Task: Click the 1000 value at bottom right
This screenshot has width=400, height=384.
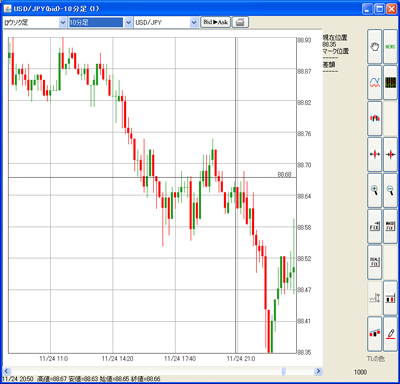Action: tap(360, 372)
